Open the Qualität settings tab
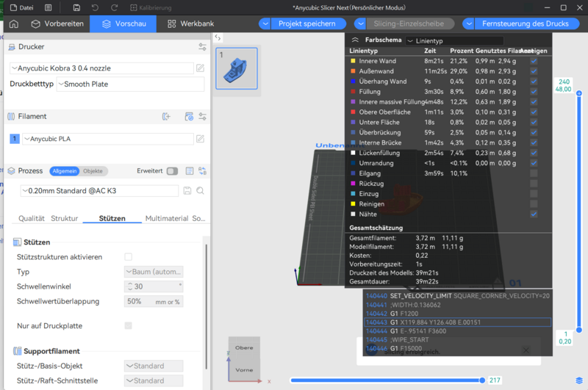This screenshot has height=390, width=588. (x=32, y=218)
